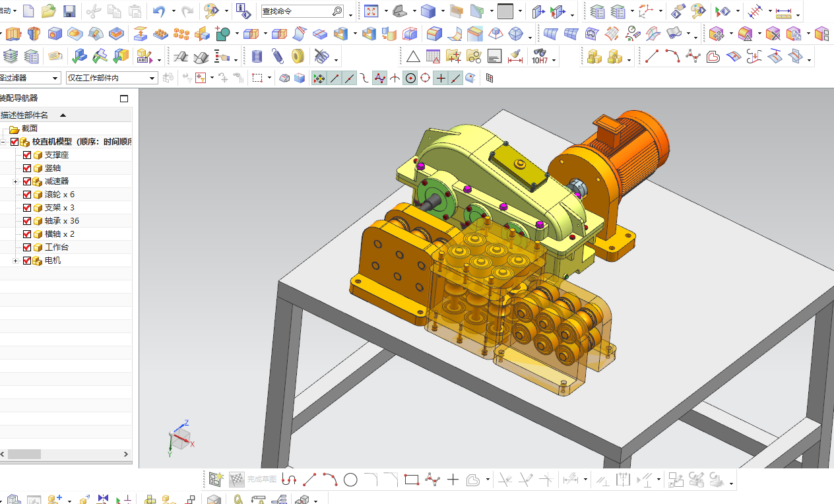
Task: Select the 滚轮 x 6 row label
Action: (59, 195)
